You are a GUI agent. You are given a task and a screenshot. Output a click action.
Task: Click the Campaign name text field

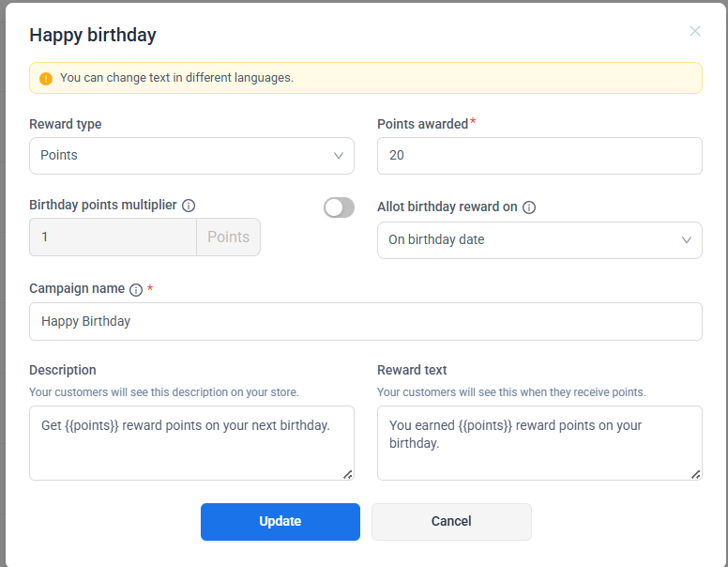click(x=366, y=321)
